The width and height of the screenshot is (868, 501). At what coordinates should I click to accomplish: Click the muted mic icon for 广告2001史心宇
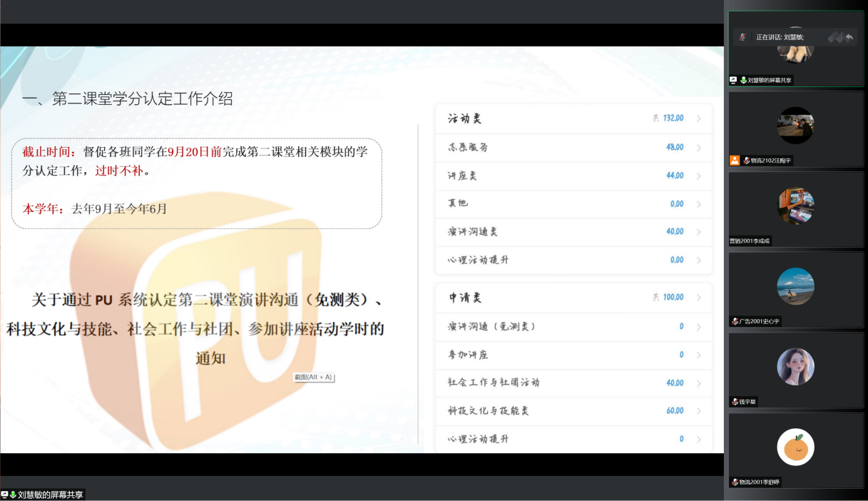tap(735, 322)
